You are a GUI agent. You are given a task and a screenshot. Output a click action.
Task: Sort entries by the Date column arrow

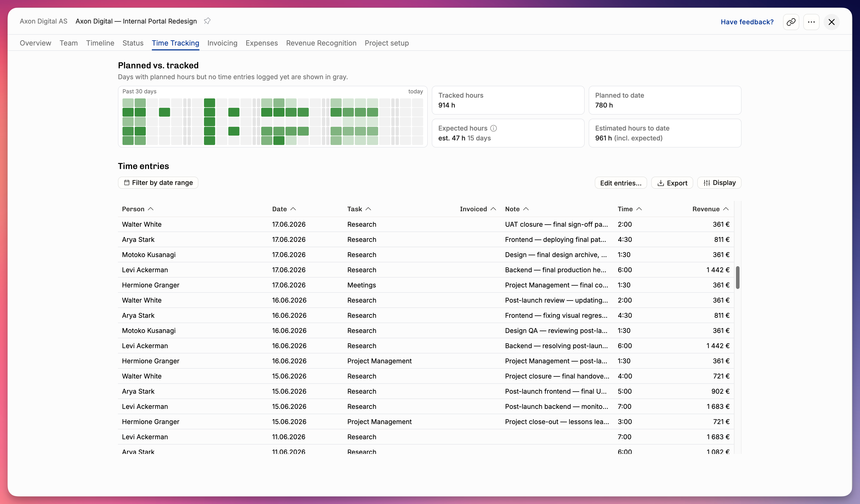[293, 209]
